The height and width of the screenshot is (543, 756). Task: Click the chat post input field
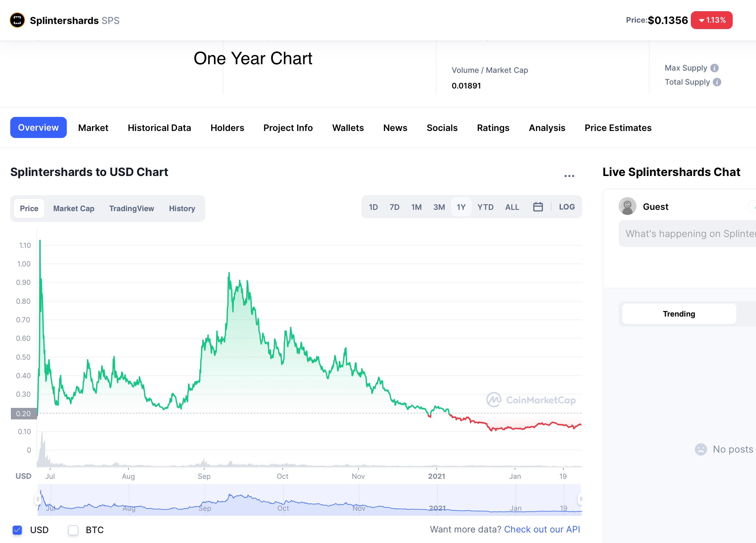(687, 233)
